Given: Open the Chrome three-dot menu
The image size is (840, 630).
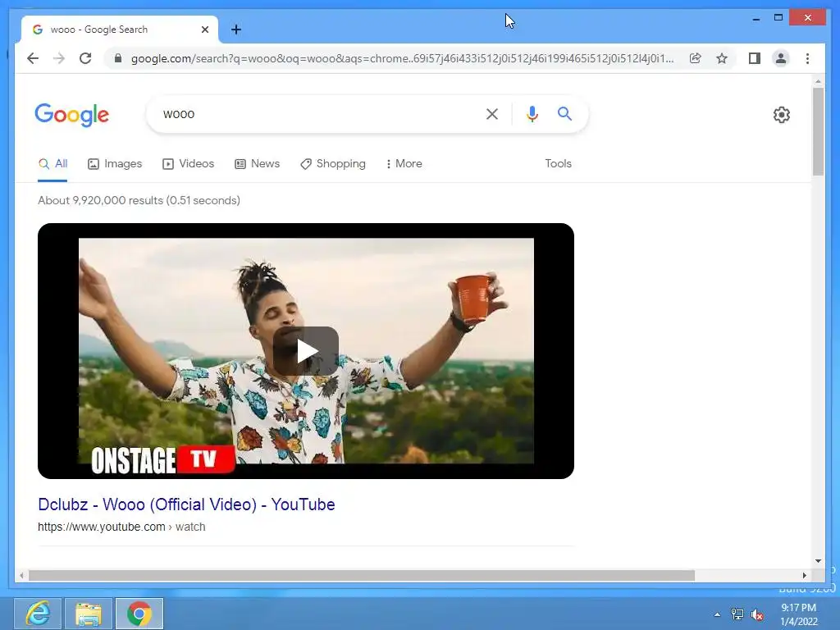Looking at the screenshot, I should pos(807,58).
